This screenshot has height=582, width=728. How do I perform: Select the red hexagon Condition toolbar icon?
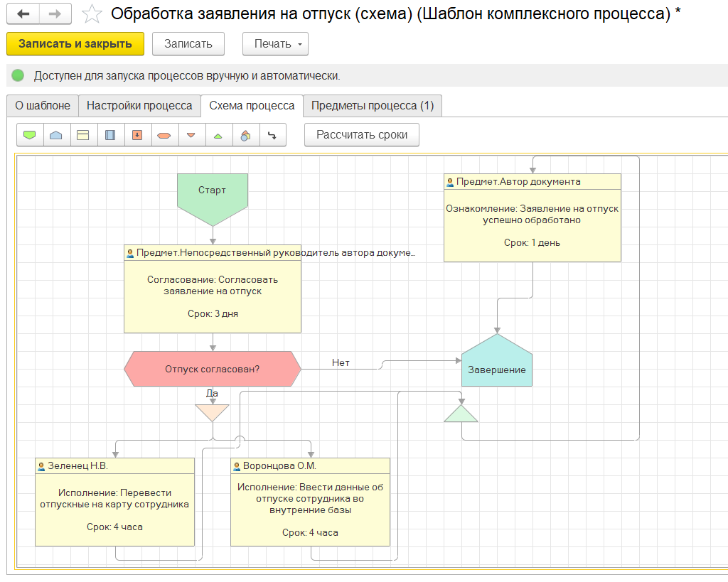coord(164,135)
